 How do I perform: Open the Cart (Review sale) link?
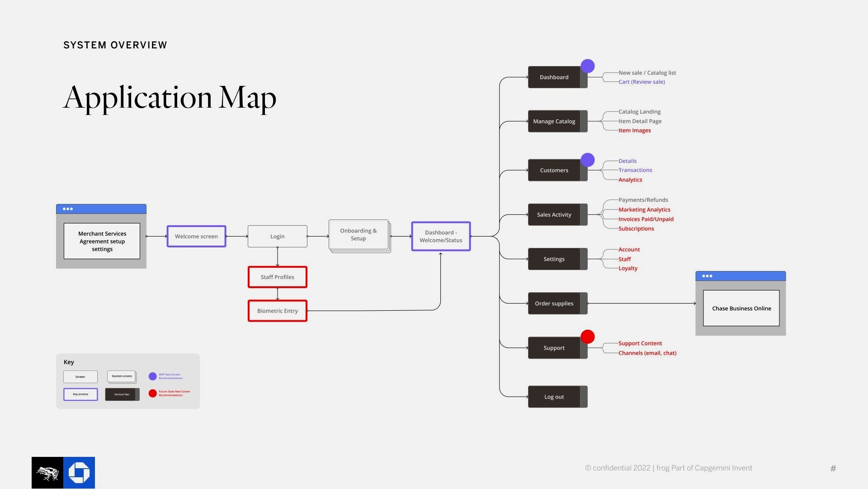coord(642,82)
